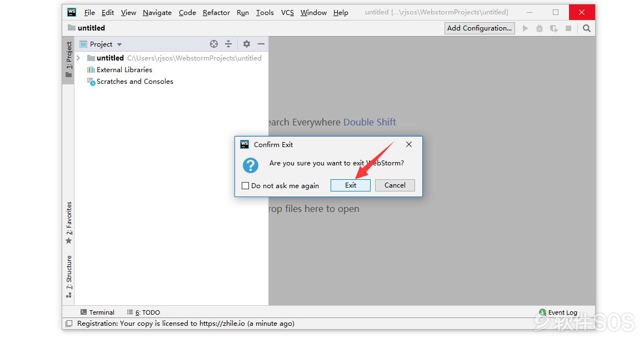Close the Confirm Exit dialog with X
The height and width of the screenshot is (338, 644).
point(408,144)
